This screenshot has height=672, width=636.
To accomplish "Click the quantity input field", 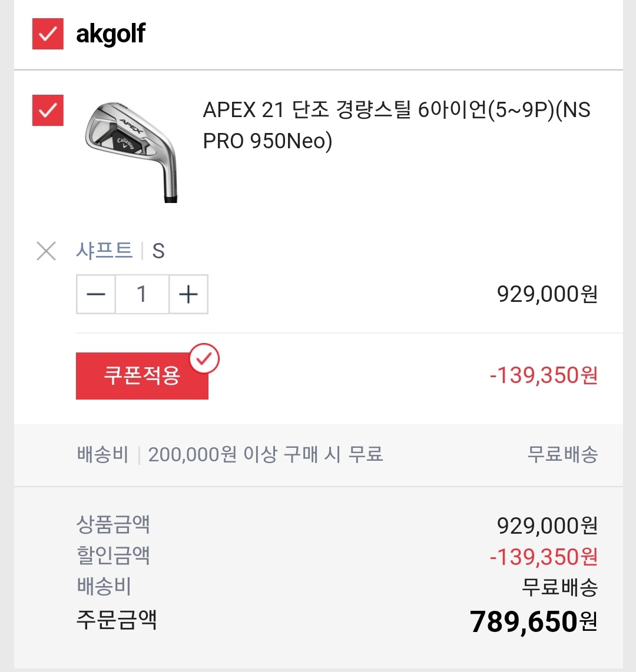I will point(142,294).
